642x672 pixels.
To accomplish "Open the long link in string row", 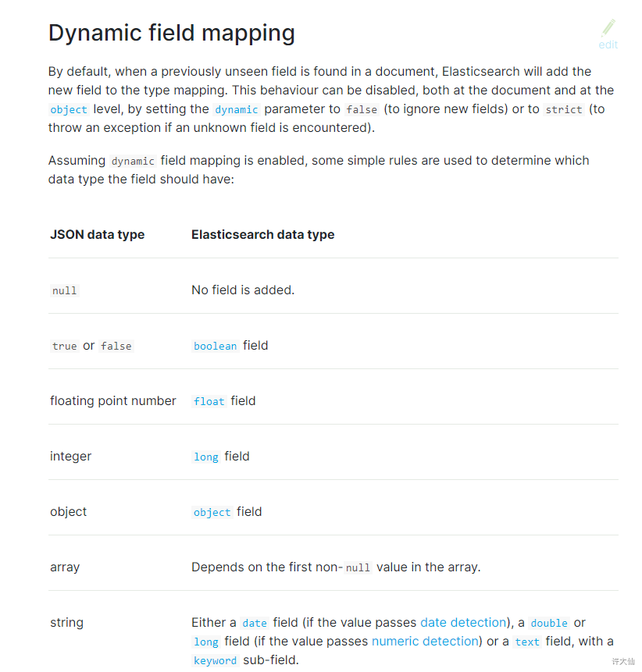I will pyautogui.click(x=206, y=642).
